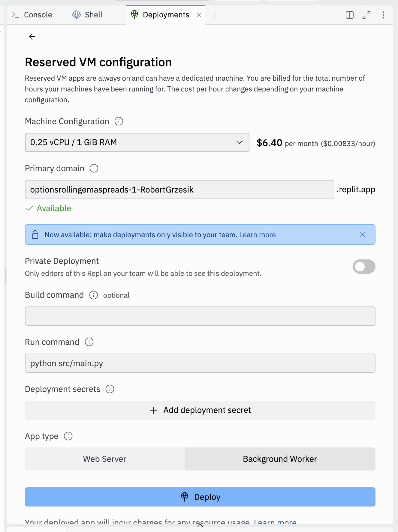398x532 pixels.
Task: Open the machine configuration dropdown
Action: [137, 142]
